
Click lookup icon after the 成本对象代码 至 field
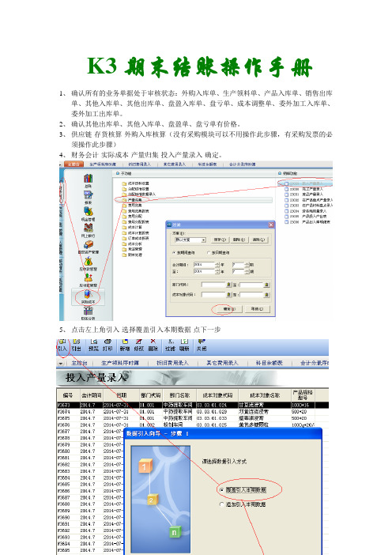(267, 294)
